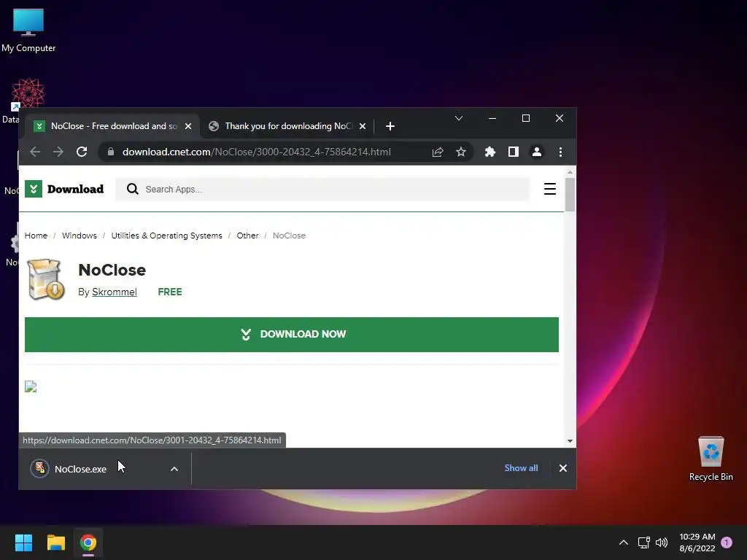The image size is (747, 560).
Task: Expand the NoClose.exe download options chevron
Action: coord(174,469)
